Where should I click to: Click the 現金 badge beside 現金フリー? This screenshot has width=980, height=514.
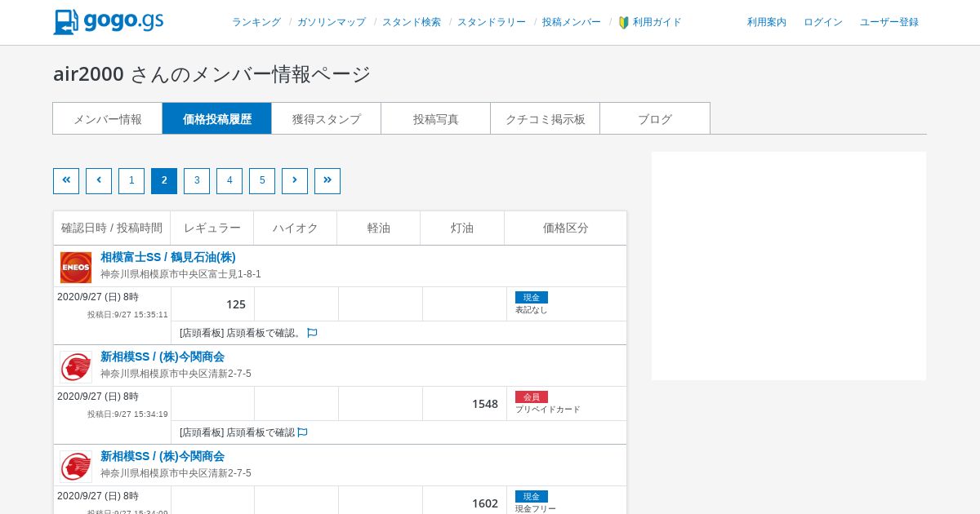coord(532,496)
